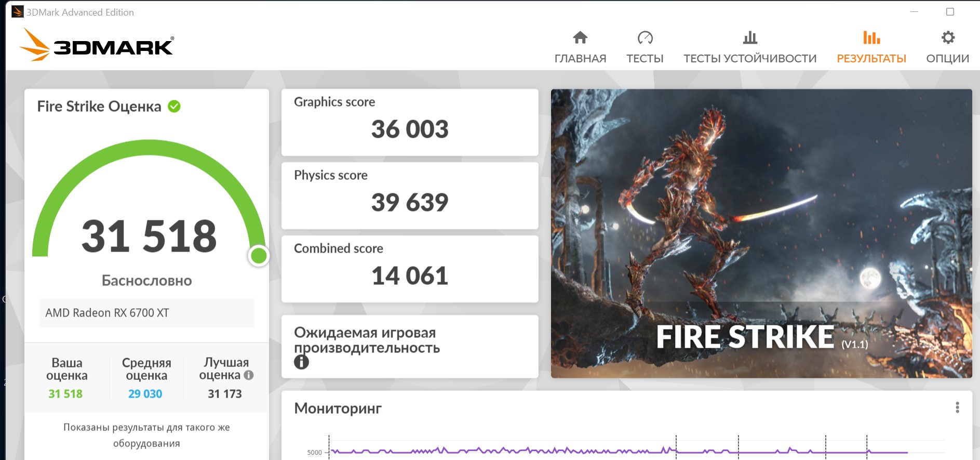Click the 3DMark app icon in the title bar

click(x=18, y=12)
